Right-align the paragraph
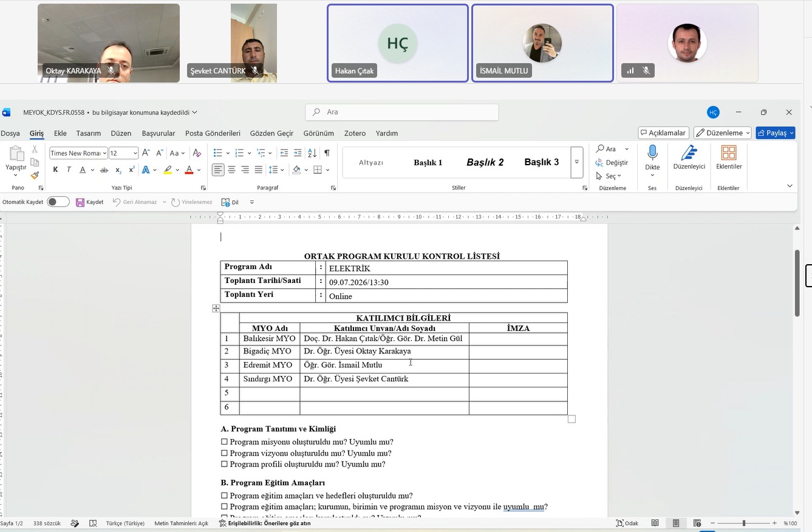 245,170
